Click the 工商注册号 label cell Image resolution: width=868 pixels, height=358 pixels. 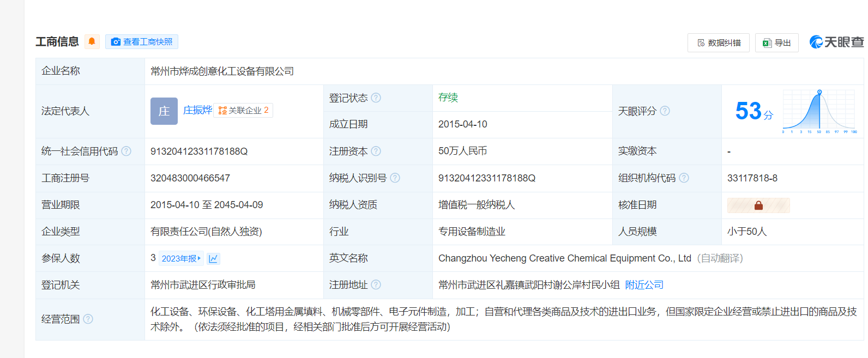[90, 178]
